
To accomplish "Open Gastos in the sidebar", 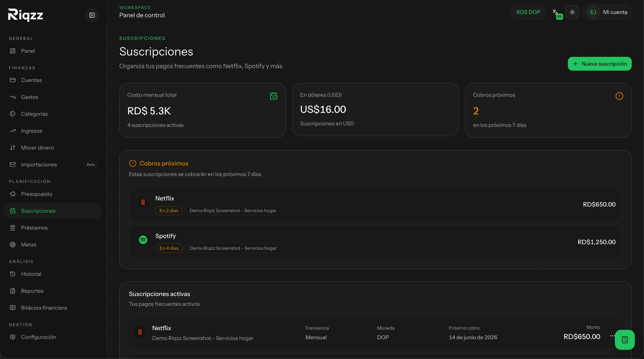I will click(x=53, y=97).
